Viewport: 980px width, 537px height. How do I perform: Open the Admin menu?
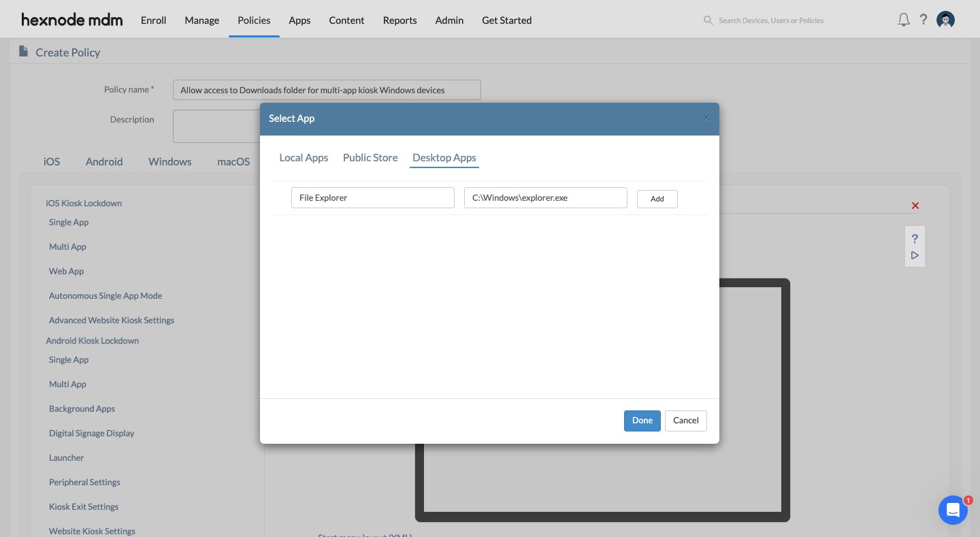point(449,20)
